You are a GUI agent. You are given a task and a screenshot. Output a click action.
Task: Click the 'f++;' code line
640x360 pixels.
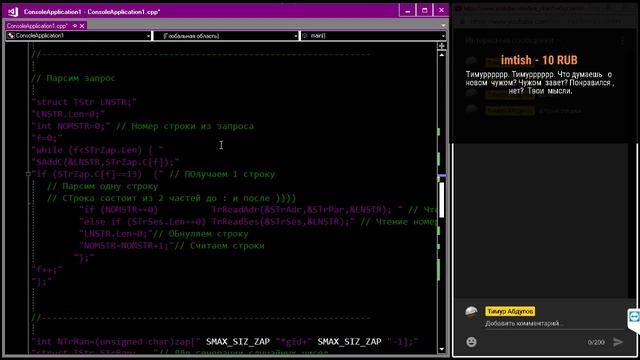[x=47, y=269]
